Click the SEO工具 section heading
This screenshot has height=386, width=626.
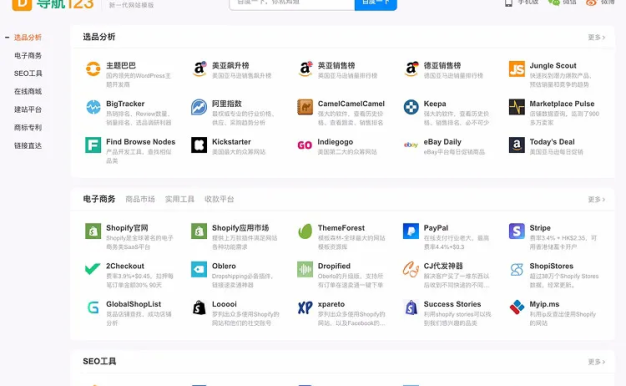pos(99,361)
